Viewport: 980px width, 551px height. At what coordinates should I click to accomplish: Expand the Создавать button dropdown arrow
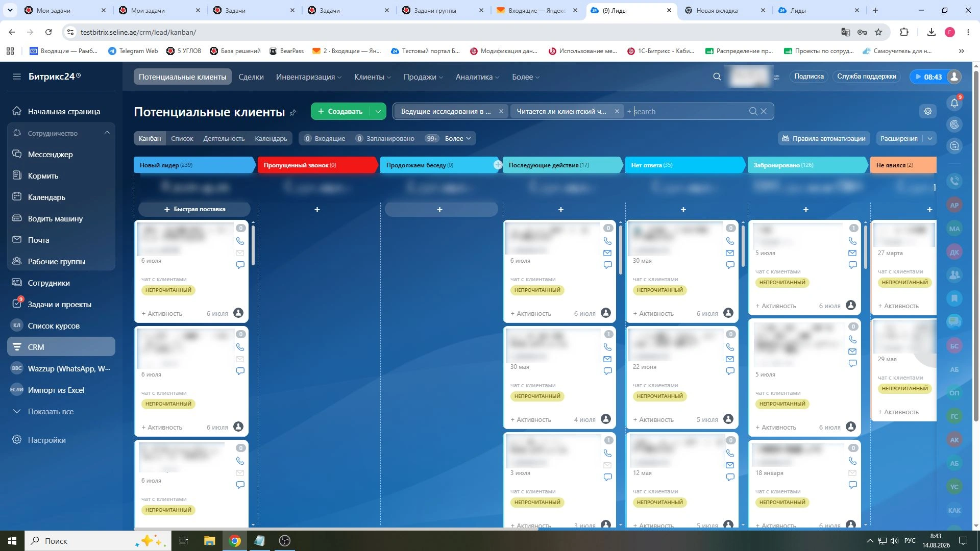pos(378,111)
